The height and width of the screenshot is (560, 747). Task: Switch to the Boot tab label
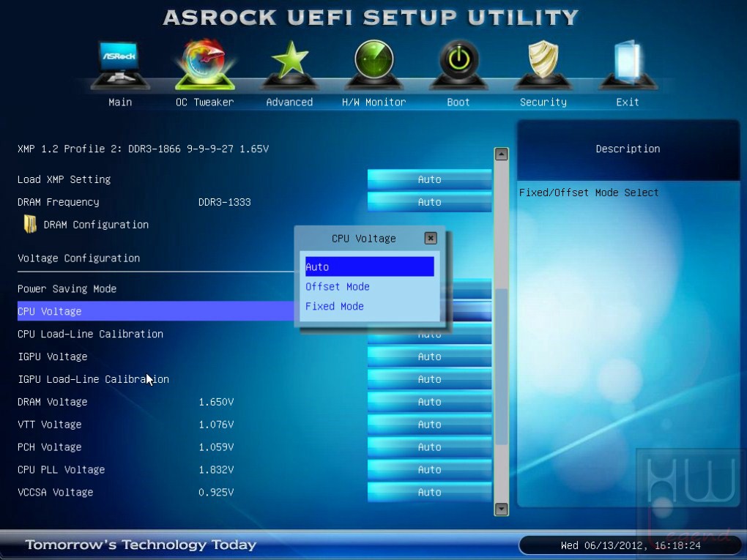click(458, 102)
